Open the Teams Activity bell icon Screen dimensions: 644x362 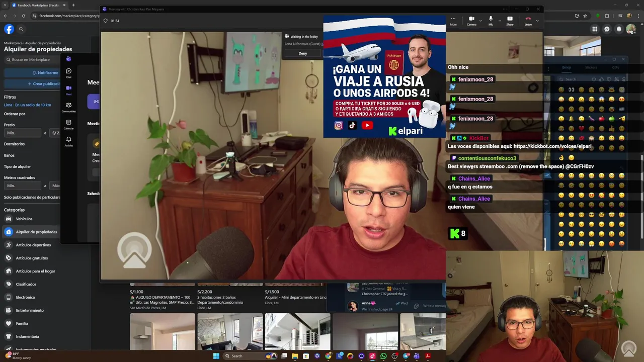(68, 141)
